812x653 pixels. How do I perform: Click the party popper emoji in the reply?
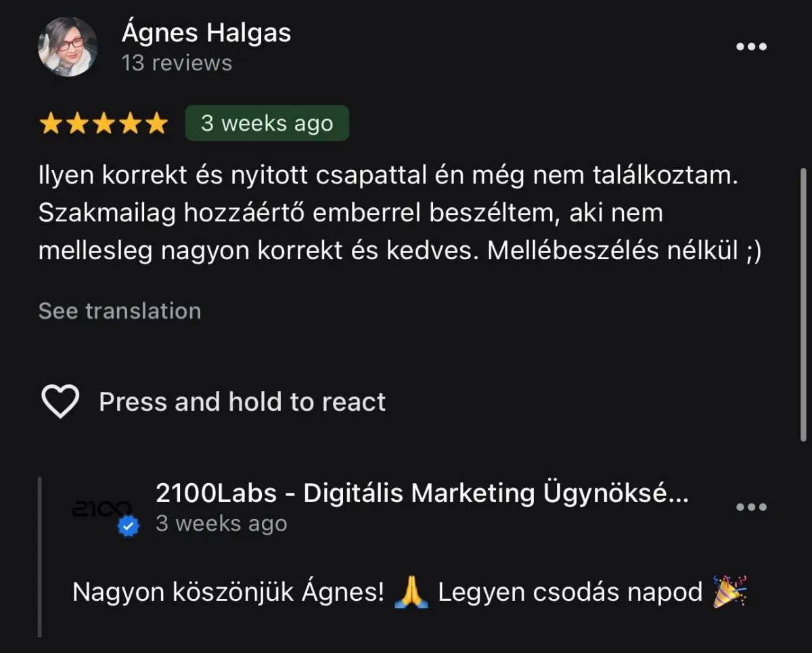(729, 591)
